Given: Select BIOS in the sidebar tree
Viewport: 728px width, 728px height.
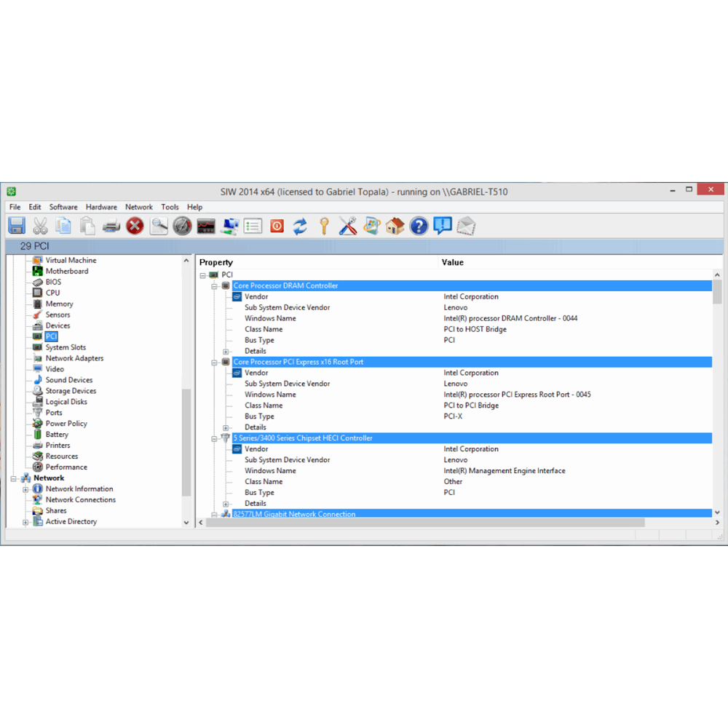Looking at the screenshot, I should (x=53, y=282).
